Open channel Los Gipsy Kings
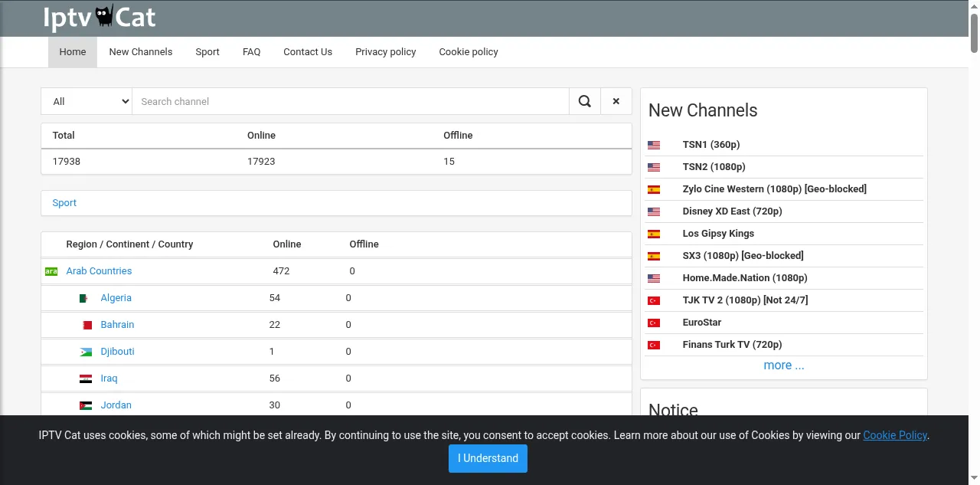The height and width of the screenshot is (485, 980). 718,234
